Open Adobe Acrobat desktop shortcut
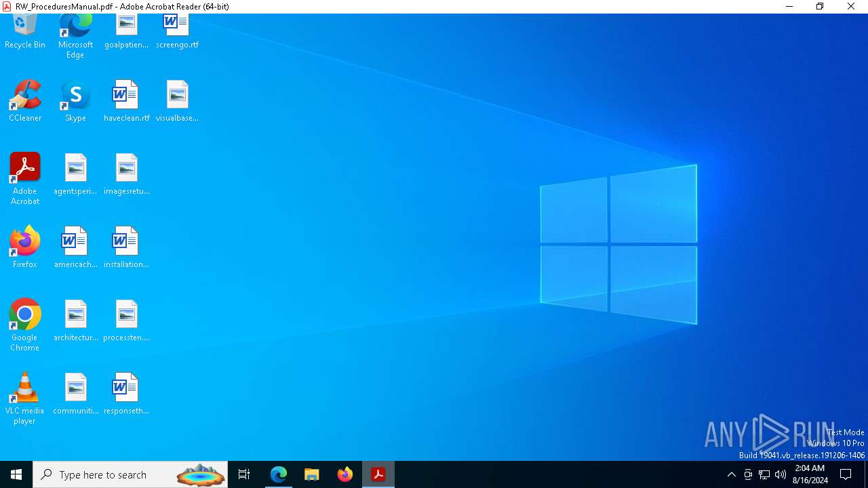 25,179
